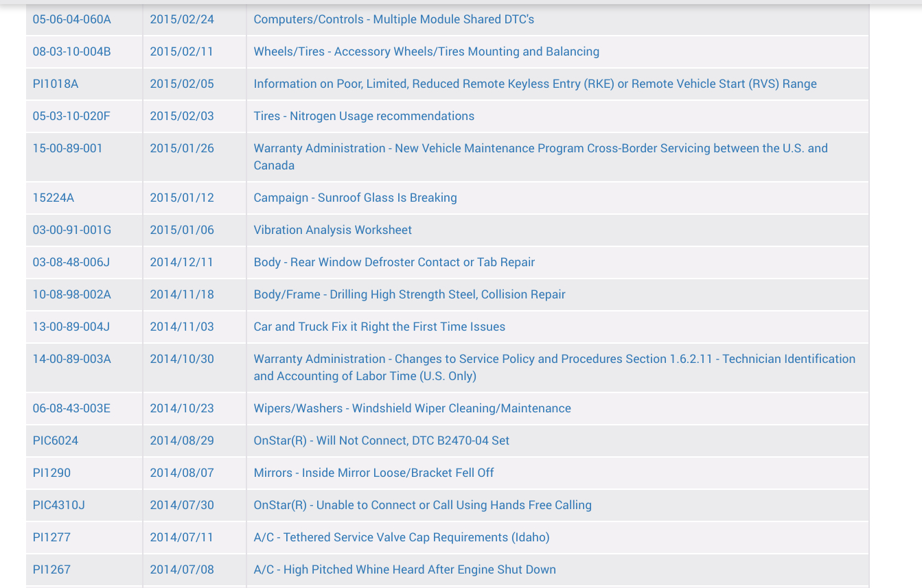Open bulletin 05-06-04-060A link
922x588 pixels.
pyautogui.click(x=71, y=19)
